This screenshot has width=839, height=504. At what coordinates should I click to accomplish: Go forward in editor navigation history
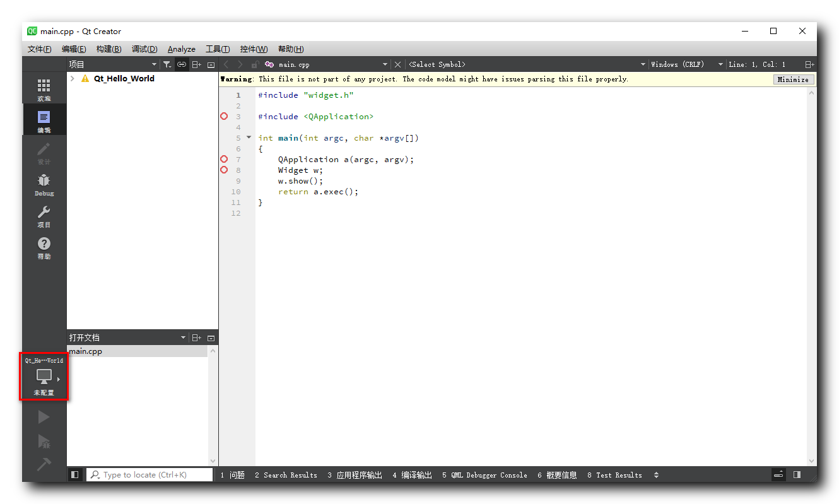(240, 64)
